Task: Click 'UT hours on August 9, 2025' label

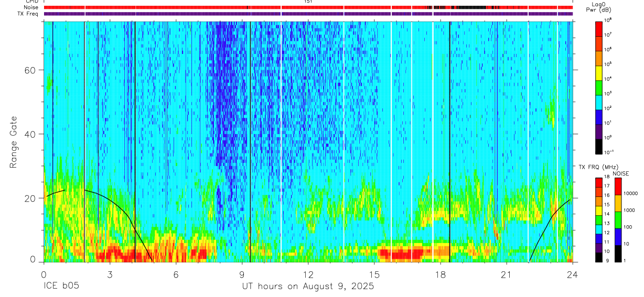Action: pos(308,287)
